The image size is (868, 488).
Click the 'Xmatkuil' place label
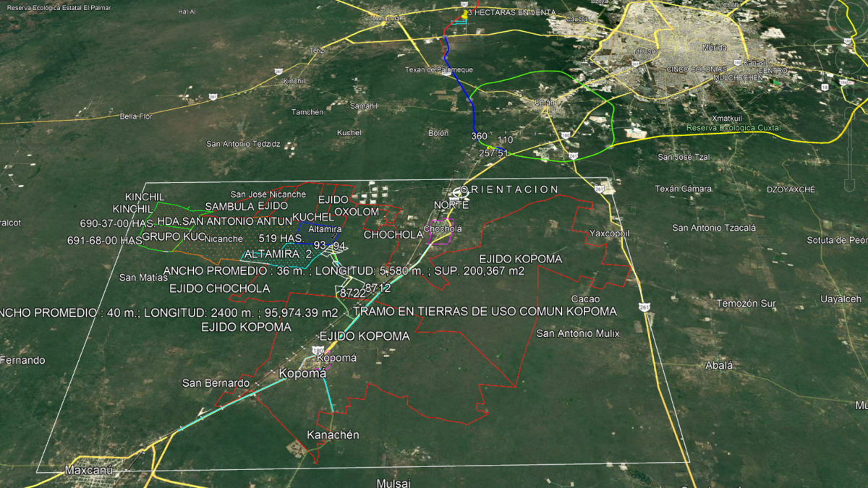(728, 117)
